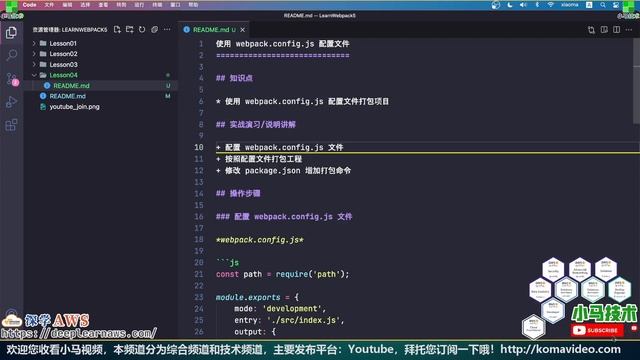
Task: Open the input method menu bar icon
Action: click(x=589, y=5)
